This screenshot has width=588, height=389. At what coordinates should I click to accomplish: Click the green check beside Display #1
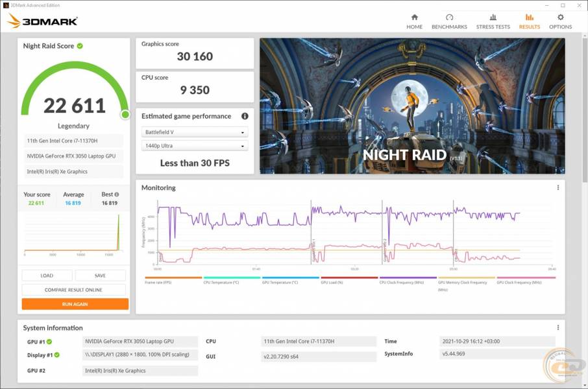[x=56, y=355]
